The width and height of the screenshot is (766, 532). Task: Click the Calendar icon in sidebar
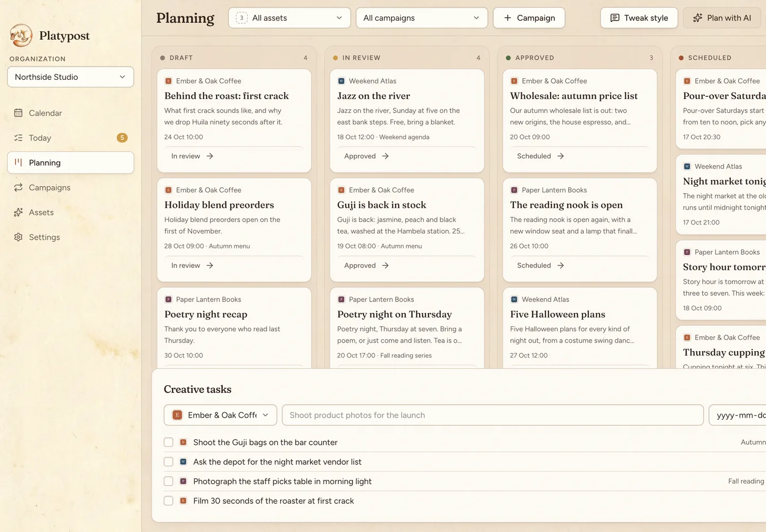pyautogui.click(x=18, y=113)
